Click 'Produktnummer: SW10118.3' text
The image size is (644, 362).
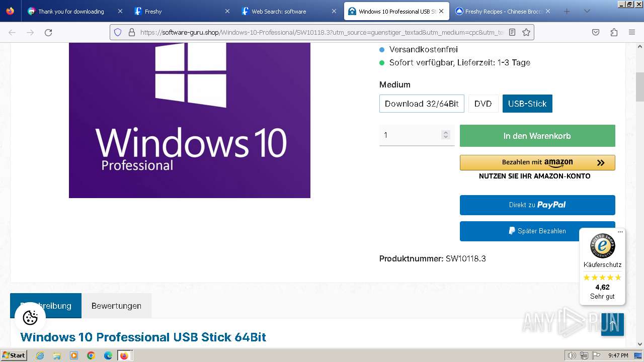point(433,258)
